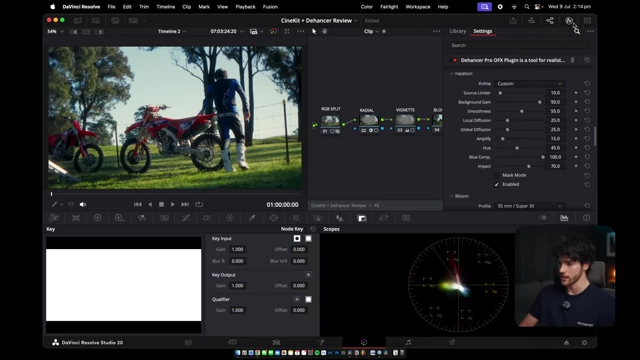640x360 pixels.
Task: Open the 07:03:24:20 timecode dropdown
Action: [227, 31]
